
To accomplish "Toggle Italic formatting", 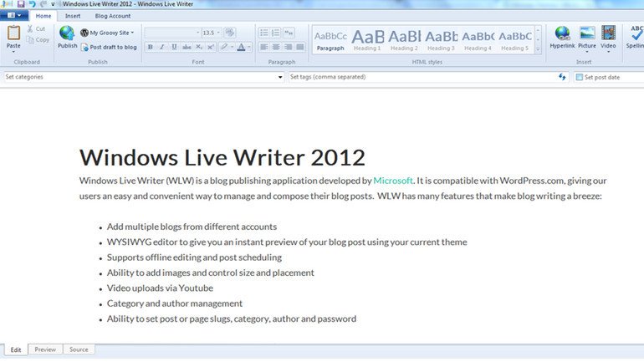I will pyautogui.click(x=162, y=48).
